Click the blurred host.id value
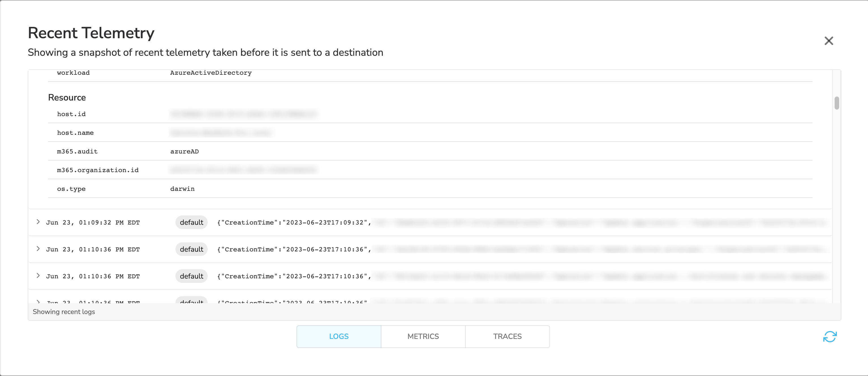The width and height of the screenshot is (868, 376). tap(243, 114)
